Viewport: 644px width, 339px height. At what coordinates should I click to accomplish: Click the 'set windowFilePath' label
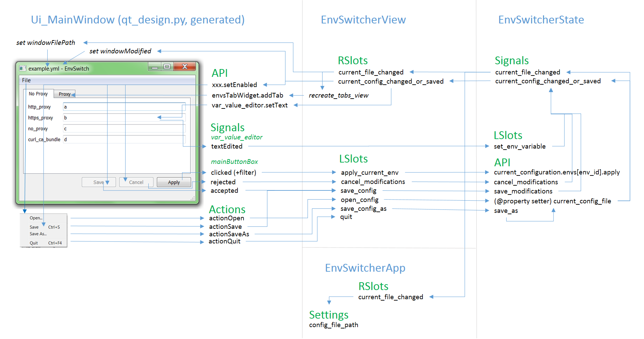(x=46, y=43)
